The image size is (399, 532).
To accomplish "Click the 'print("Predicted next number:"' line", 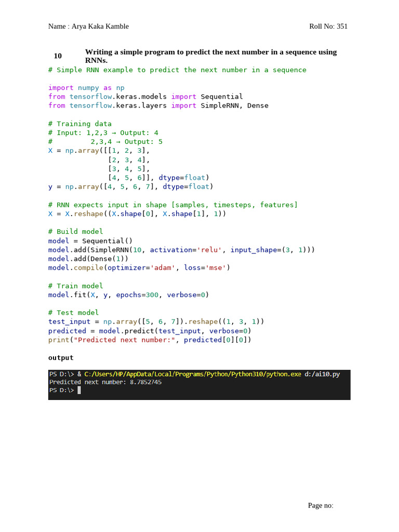I will (150, 340).
